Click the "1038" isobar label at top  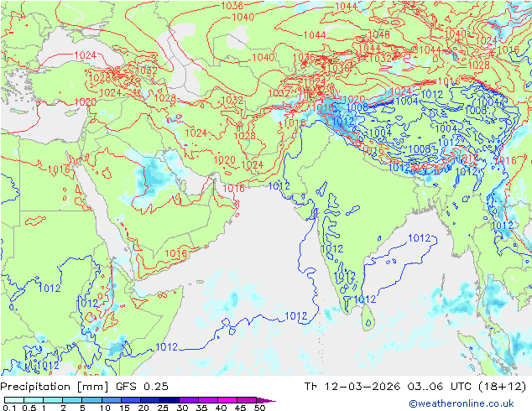pyautogui.click(x=232, y=5)
